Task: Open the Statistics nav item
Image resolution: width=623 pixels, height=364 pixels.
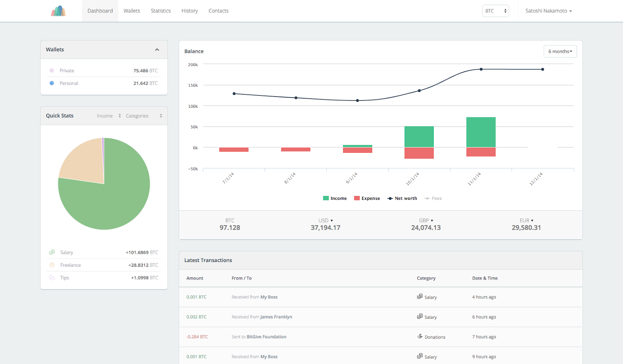Action: point(161,11)
